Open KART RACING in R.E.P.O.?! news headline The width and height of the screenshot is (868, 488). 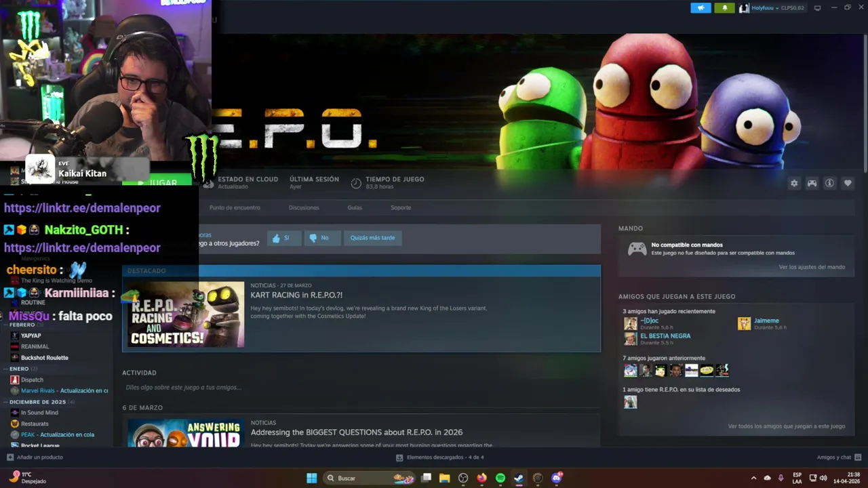click(x=296, y=296)
